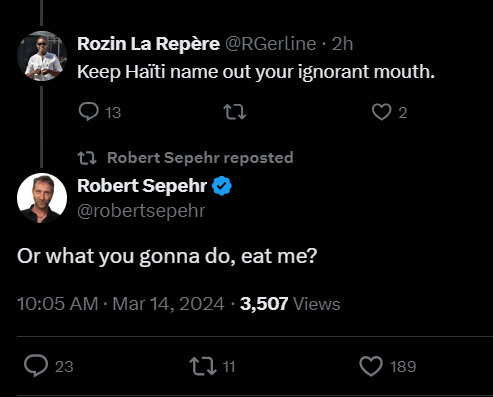This screenshot has width=493, height=397.
Task: Click the 10:05 AM · Mar 14, 2024 timestamp
Action: coord(121,304)
